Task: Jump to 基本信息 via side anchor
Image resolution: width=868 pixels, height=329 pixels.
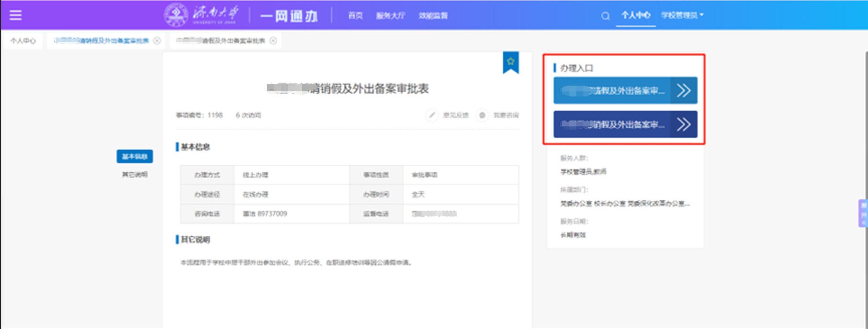Action: 135,156
